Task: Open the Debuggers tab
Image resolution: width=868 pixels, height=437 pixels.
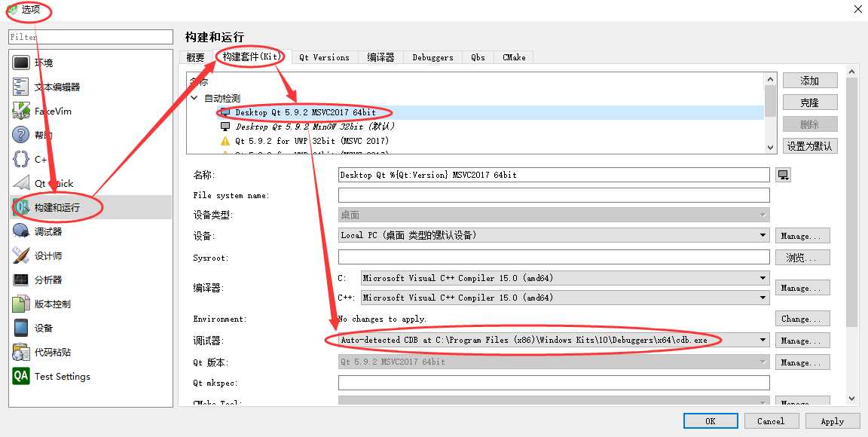Action: click(433, 57)
